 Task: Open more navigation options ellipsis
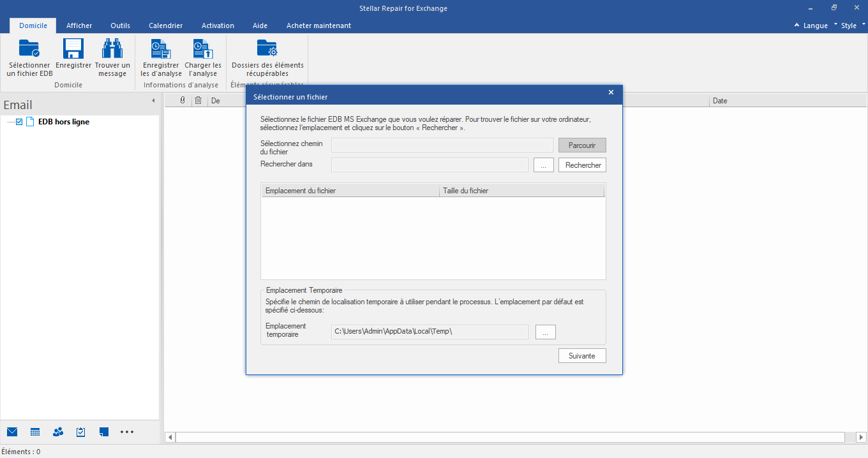coord(127,432)
